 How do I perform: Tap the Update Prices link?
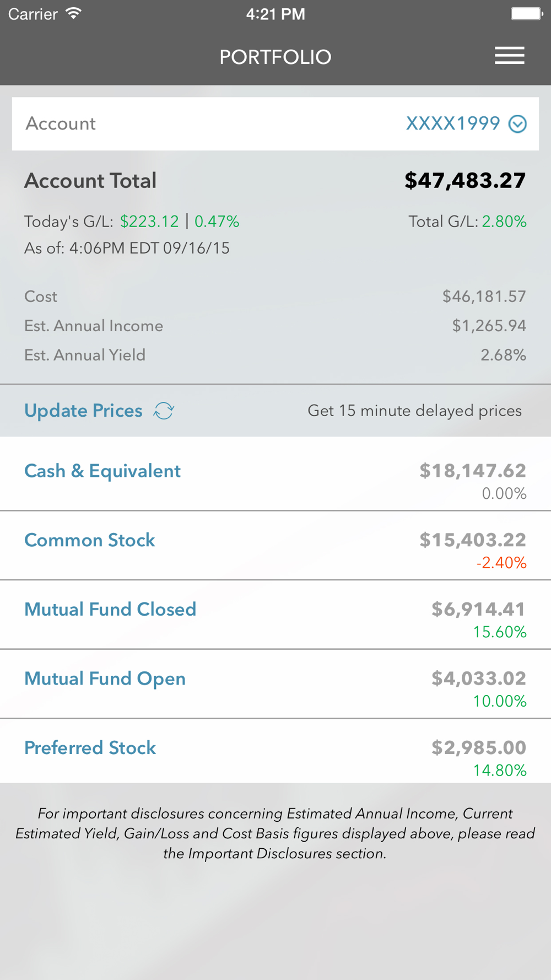[83, 411]
